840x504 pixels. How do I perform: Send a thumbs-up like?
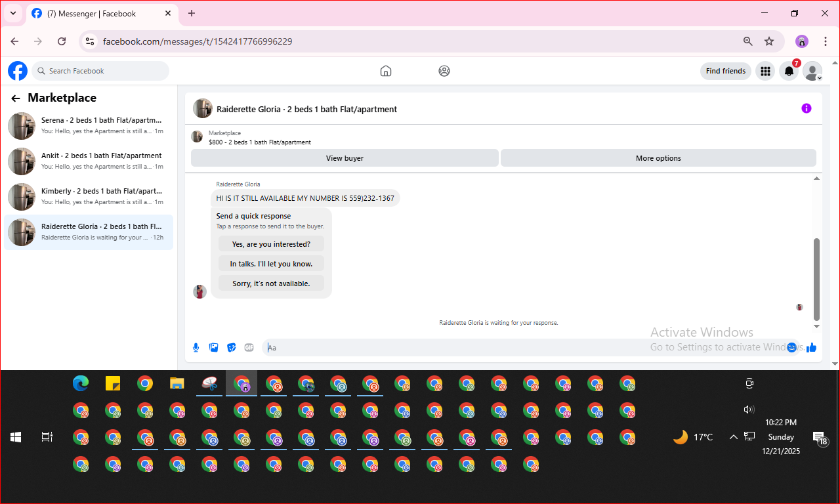[x=812, y=347]
